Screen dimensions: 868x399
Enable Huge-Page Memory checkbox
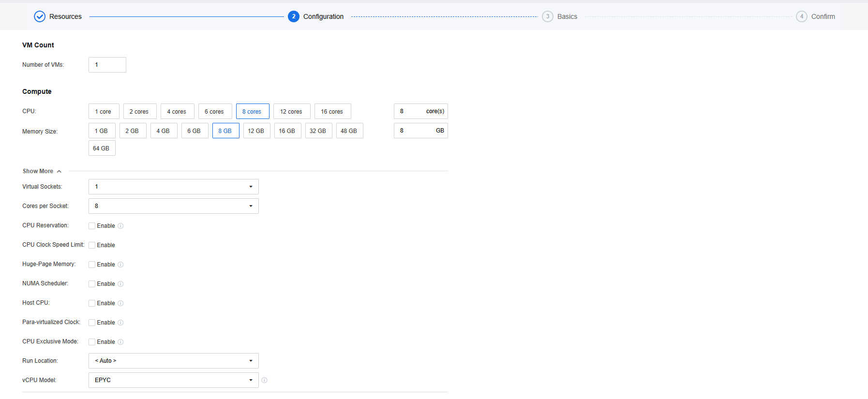coord(92,265)
